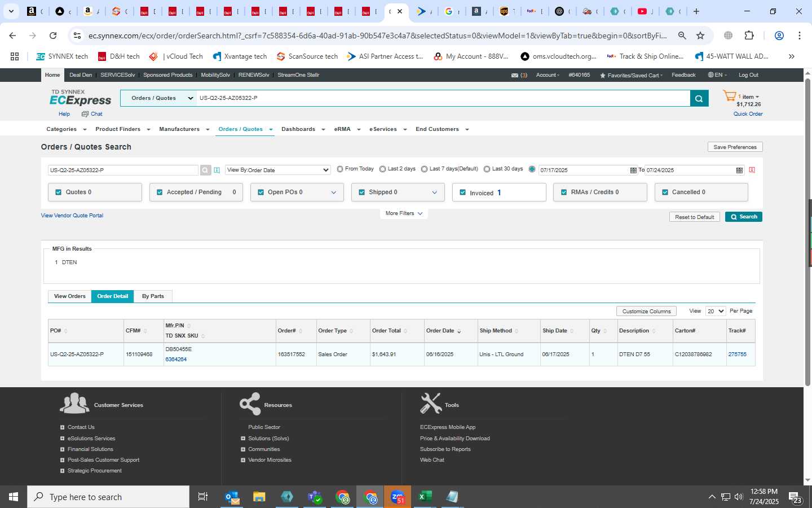The height and width of the screenshot is (508, 812).
Task: Open Zoom from the taskbar
Action: (398, 497)
